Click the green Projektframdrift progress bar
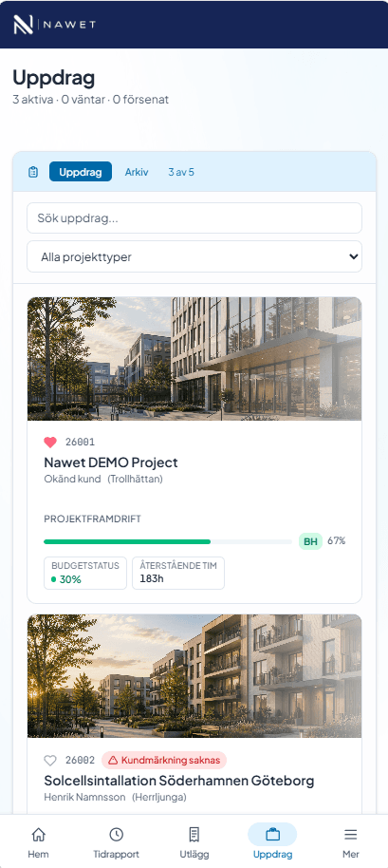 pyautogui.click(x=127, y=541)
